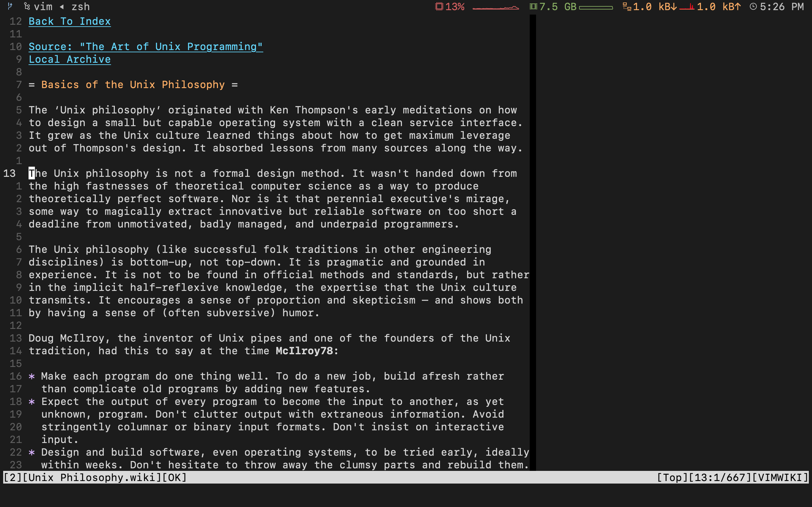Viewport: 812px width, 507px height.
Task: Click the clock icon beside 5:26 PM
Action: pos(753,6)
